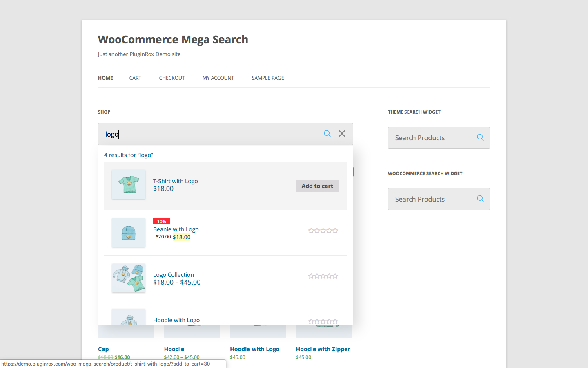Click the Hoodie price range $42.00 – $45.00
The height and width of the screenshot is (368, 588).
coord(182,357)
